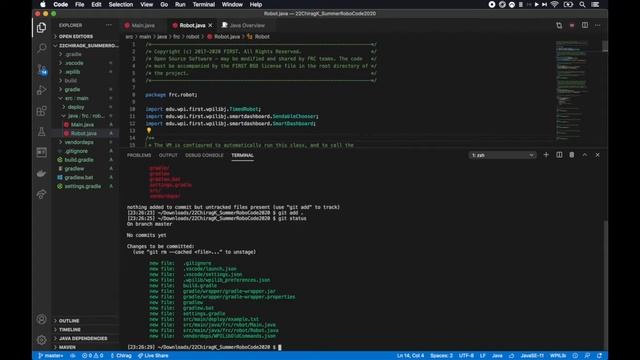Open the Apple menu
This screenshot has height=360, width=640.
click(x=42, y=4)
